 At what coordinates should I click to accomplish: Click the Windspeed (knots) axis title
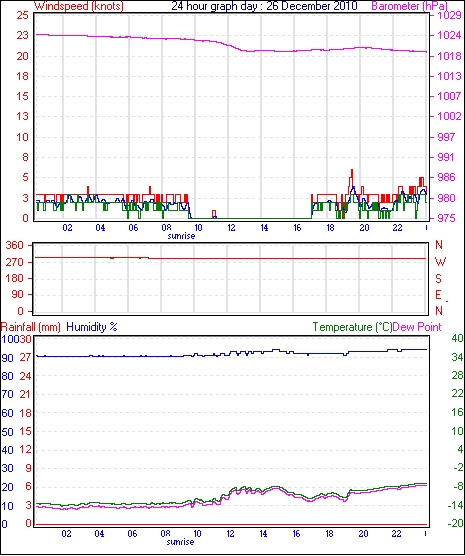[78, 6]
